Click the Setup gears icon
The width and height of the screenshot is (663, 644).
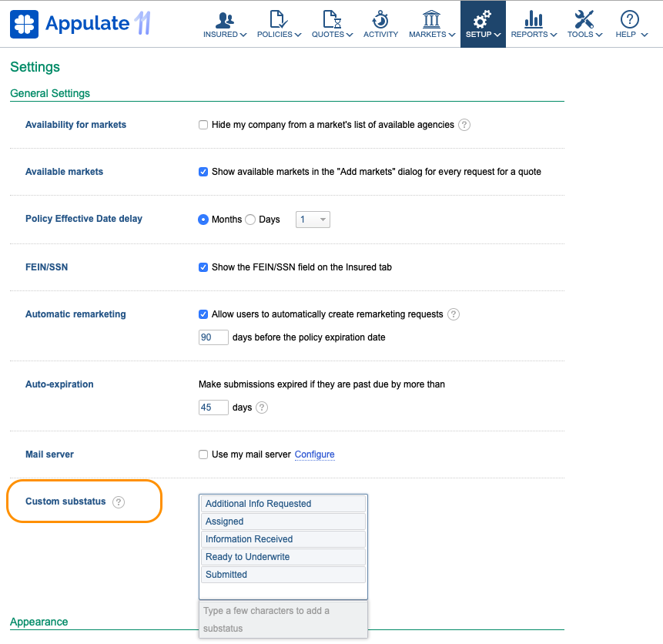pyautogui.click(x=483, y=19)
